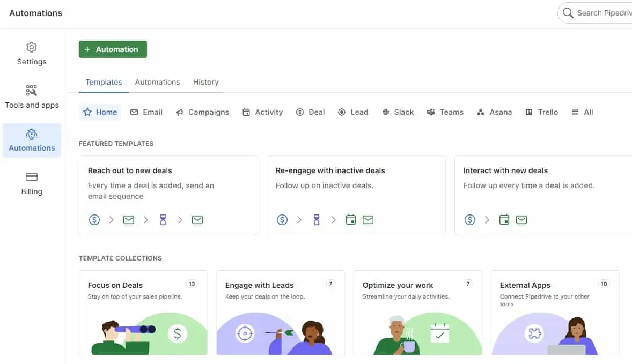Filter templates by Email

tap(146, 113)
